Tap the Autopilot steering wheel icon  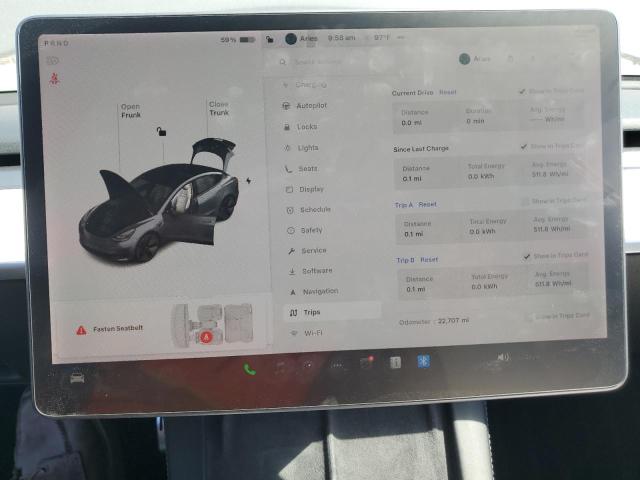coord(286,106)
